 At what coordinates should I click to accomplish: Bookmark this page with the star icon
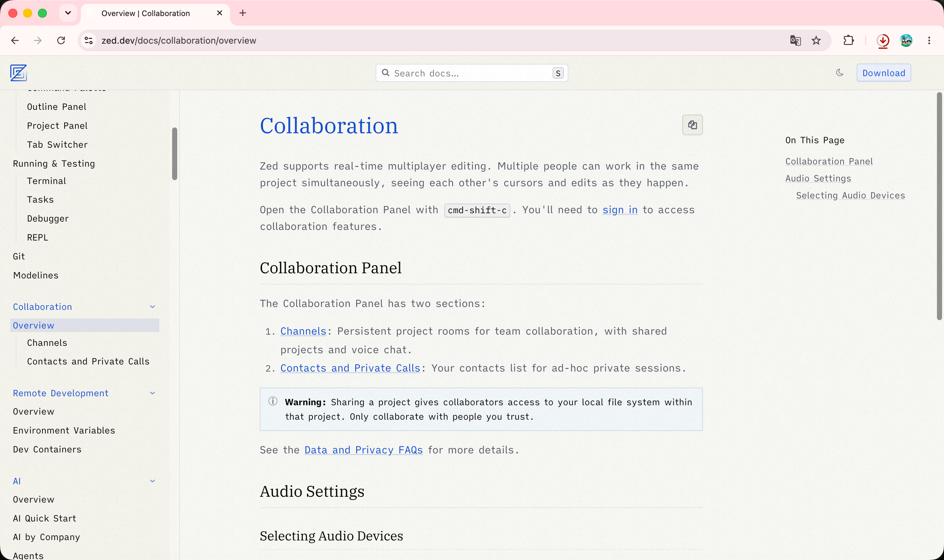click(816, 40)
